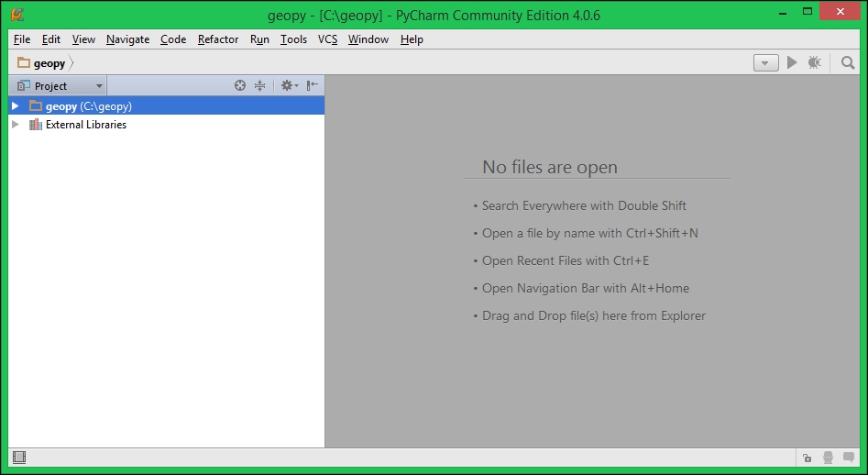Open the Edit menu
Viewport: 868px width, 475px height.
click(x=51, y=39)
